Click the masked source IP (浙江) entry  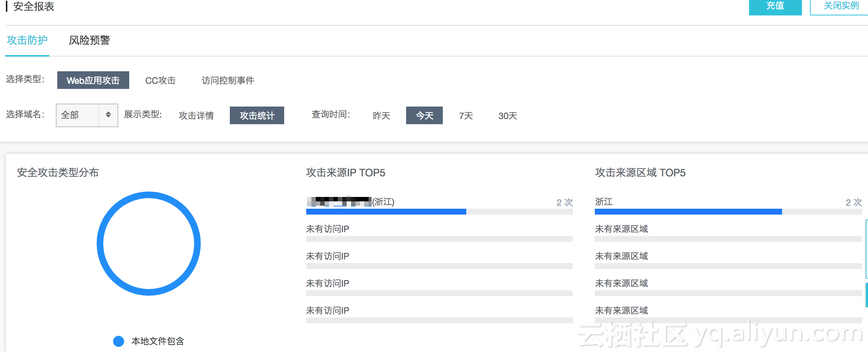click(350, 202)
